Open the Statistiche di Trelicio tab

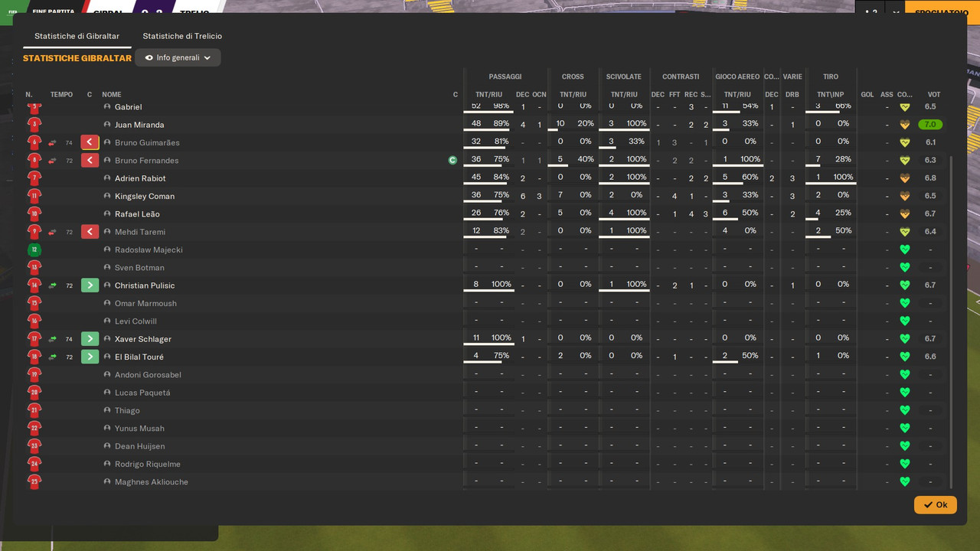pos(182,36)
